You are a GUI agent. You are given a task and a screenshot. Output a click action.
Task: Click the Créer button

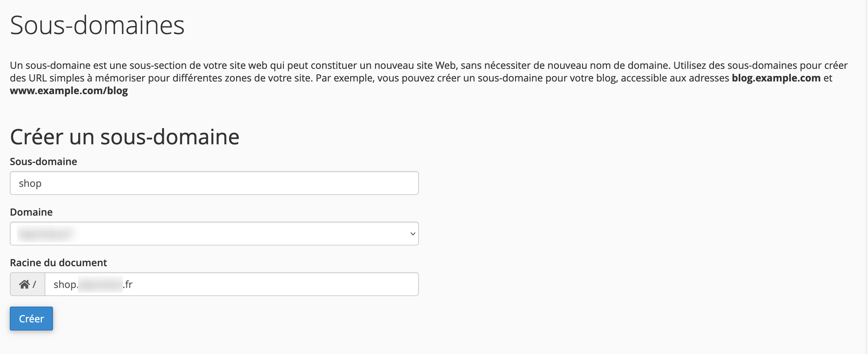pyautogui.click(x=31, y=318)
